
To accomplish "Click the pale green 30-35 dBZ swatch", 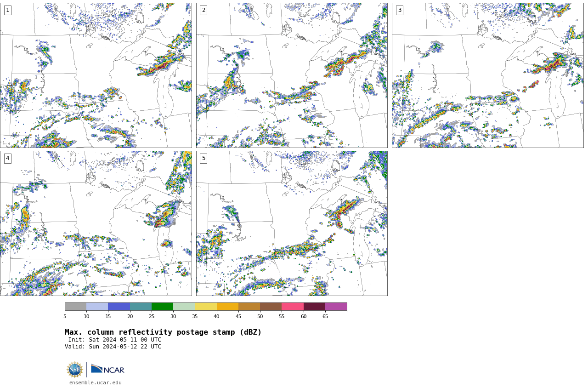I will tap(184, 307).
